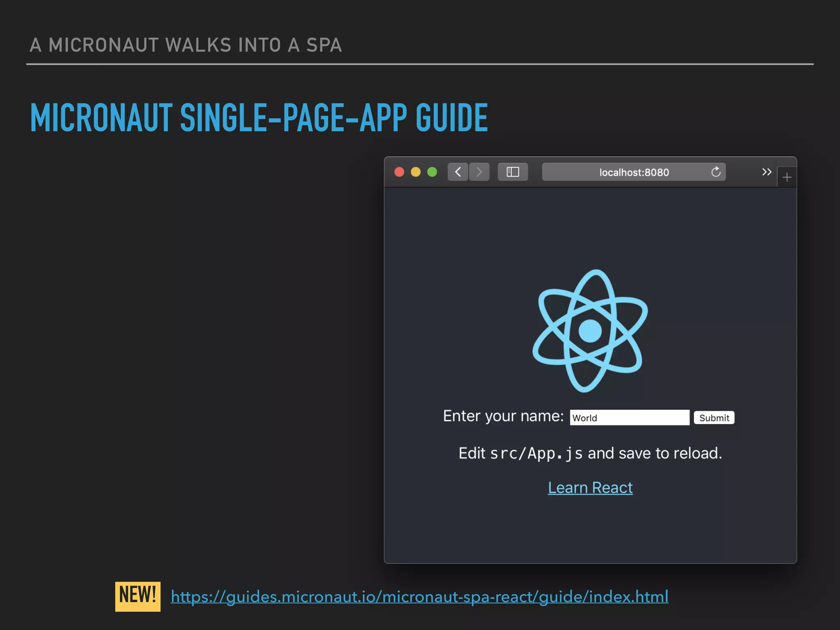Click the Submit button

pyautogui.click(x=714, y=418)
